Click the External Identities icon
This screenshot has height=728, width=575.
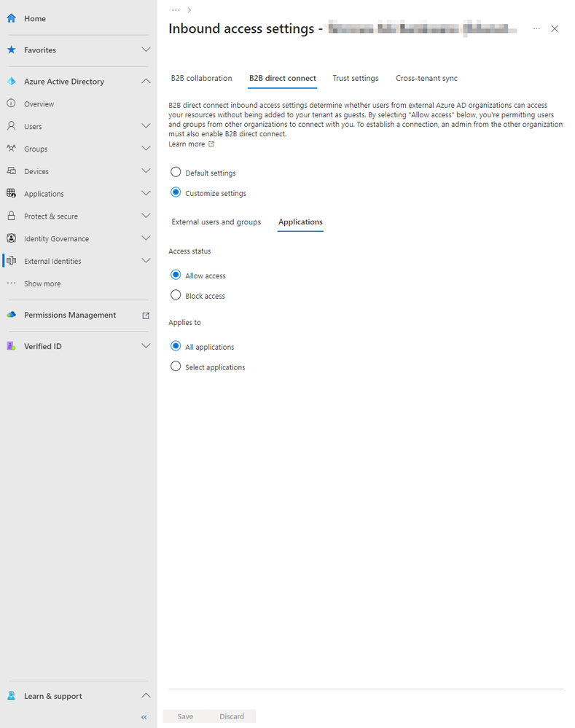tap(12, 260)
